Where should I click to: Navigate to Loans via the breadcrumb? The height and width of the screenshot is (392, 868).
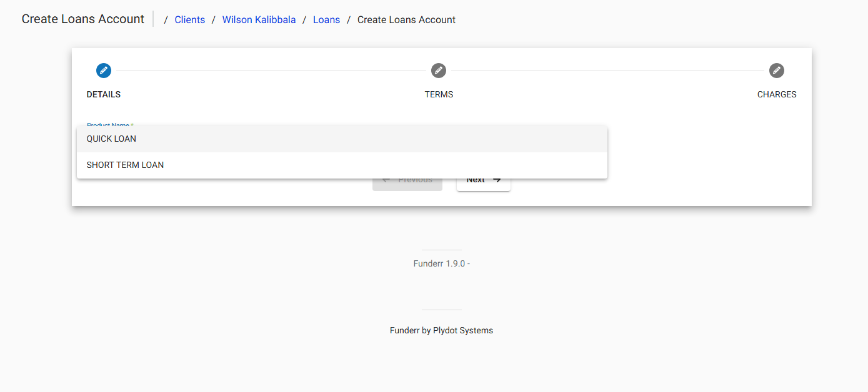326,19
